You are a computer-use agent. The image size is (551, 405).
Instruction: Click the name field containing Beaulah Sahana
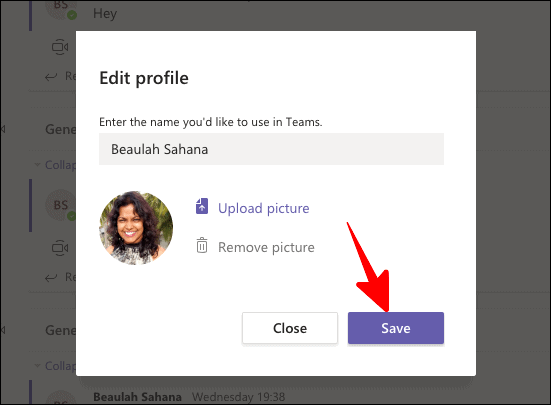(271, 149)
